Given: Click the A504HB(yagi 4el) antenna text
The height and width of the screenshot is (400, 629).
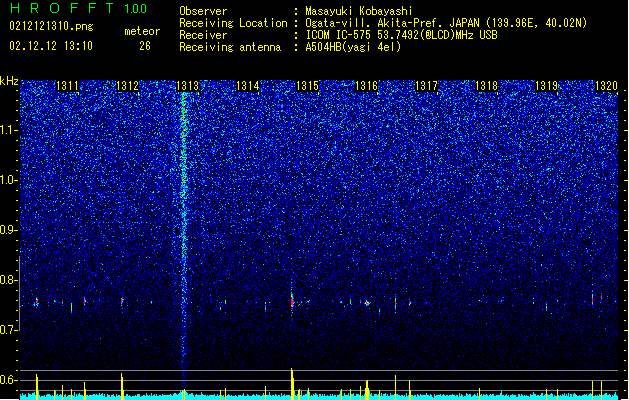Looking at the screenshot, I should pyautogui.click(x=353, y=47).
